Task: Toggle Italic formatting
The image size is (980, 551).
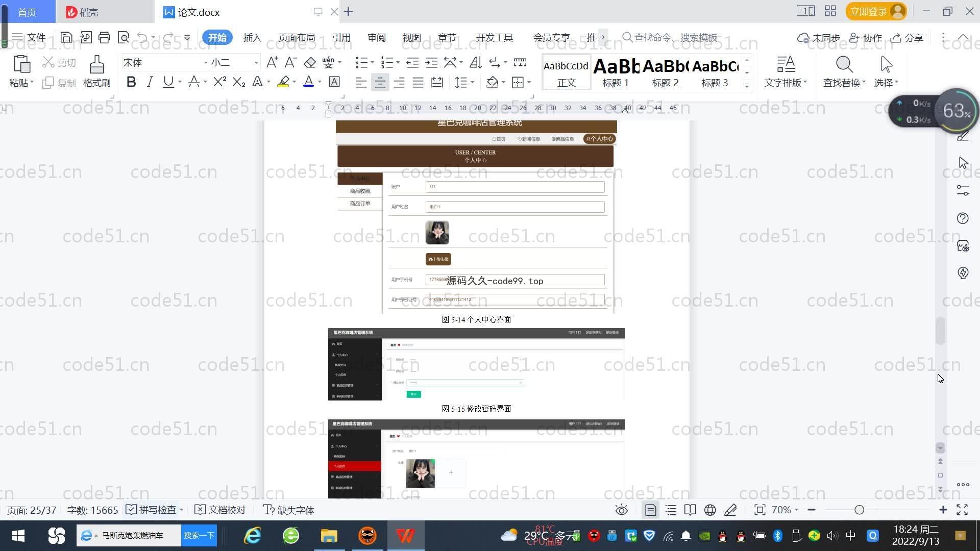Action: pos(150,82)
